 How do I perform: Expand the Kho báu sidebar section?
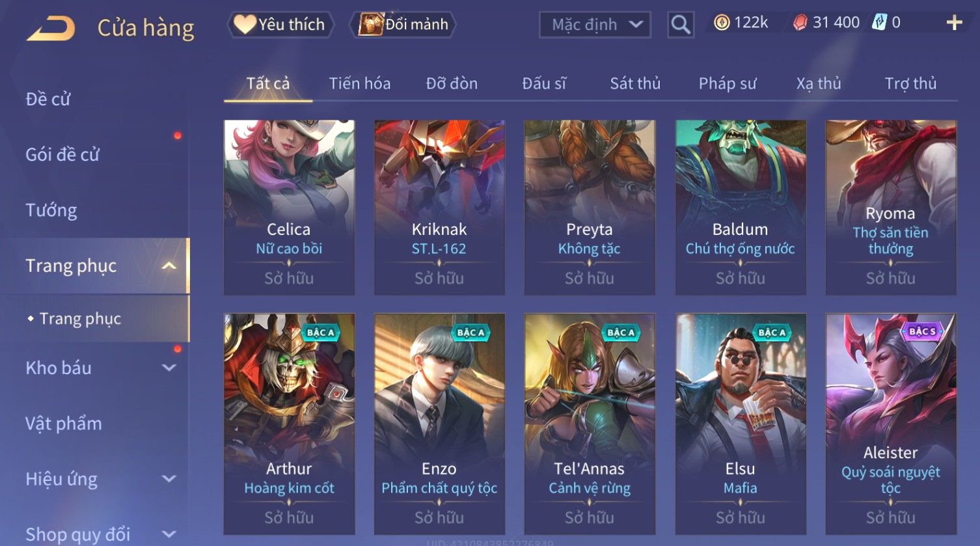(x=169, y=368)
